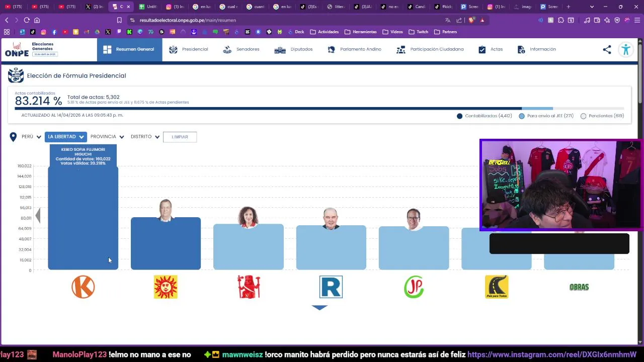The height and width of the screenshot is (362, 644).
Task: Click the Fuerza Popular K party logo
Action: point(83,287)
